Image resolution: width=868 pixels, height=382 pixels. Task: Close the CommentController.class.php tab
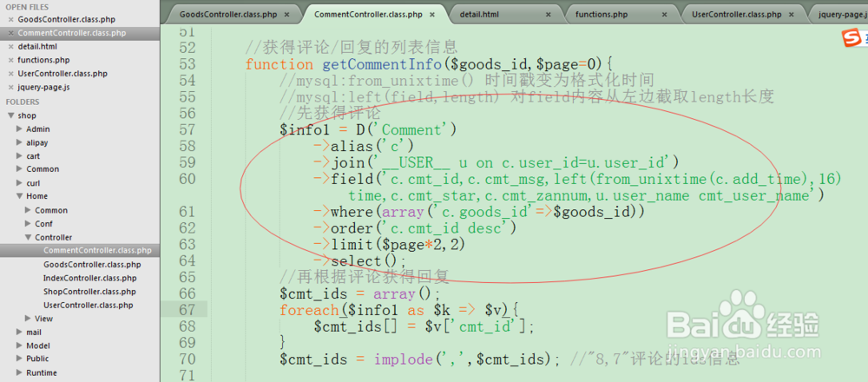coord(431,15)
